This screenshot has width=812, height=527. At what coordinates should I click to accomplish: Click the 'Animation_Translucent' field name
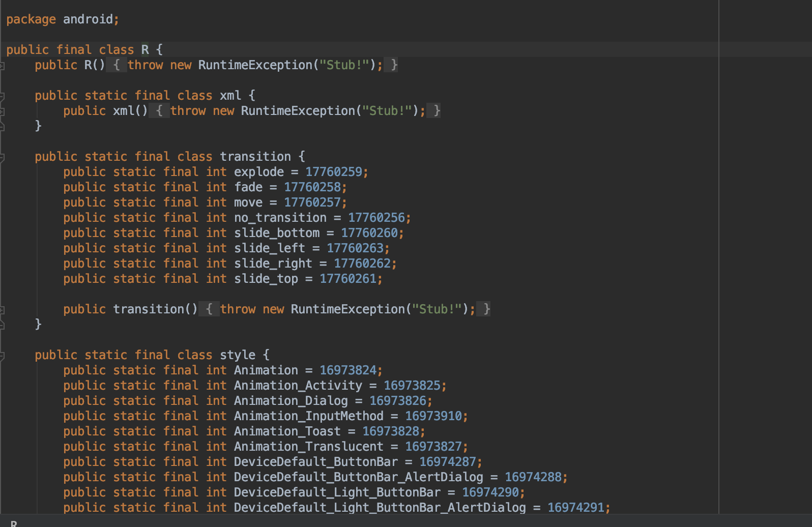pyautogui.click(x=309, y=447)
